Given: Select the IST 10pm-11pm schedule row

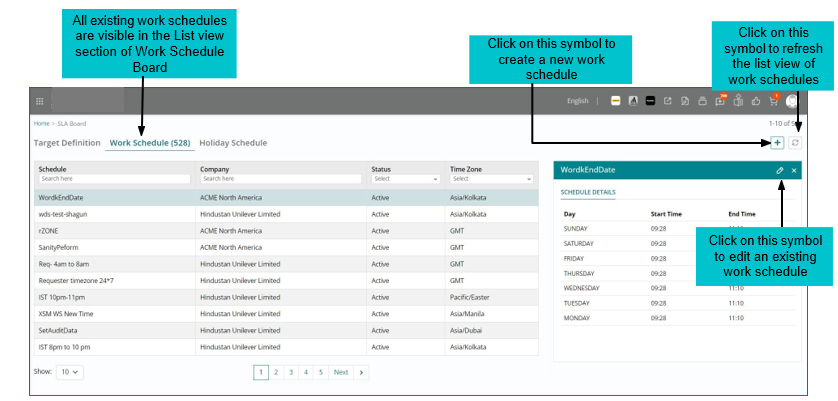Looking at the screenshot, I should pos(286,297).
